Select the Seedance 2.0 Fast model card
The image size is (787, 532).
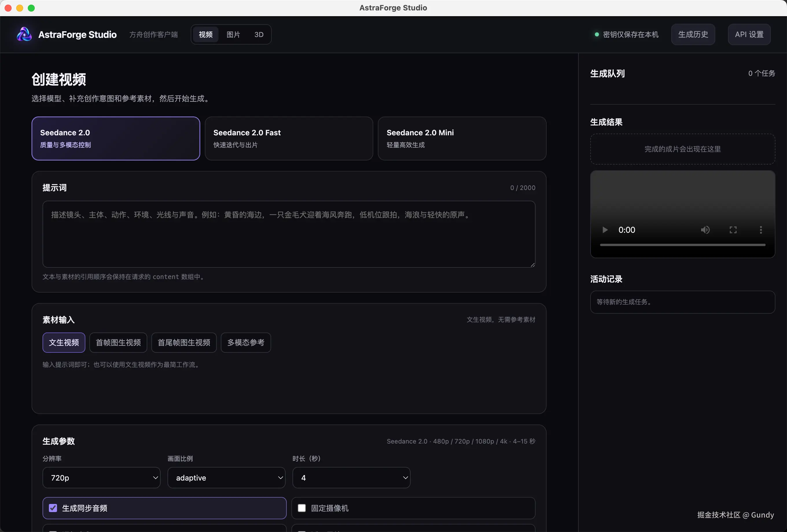(x=289, y=138)
